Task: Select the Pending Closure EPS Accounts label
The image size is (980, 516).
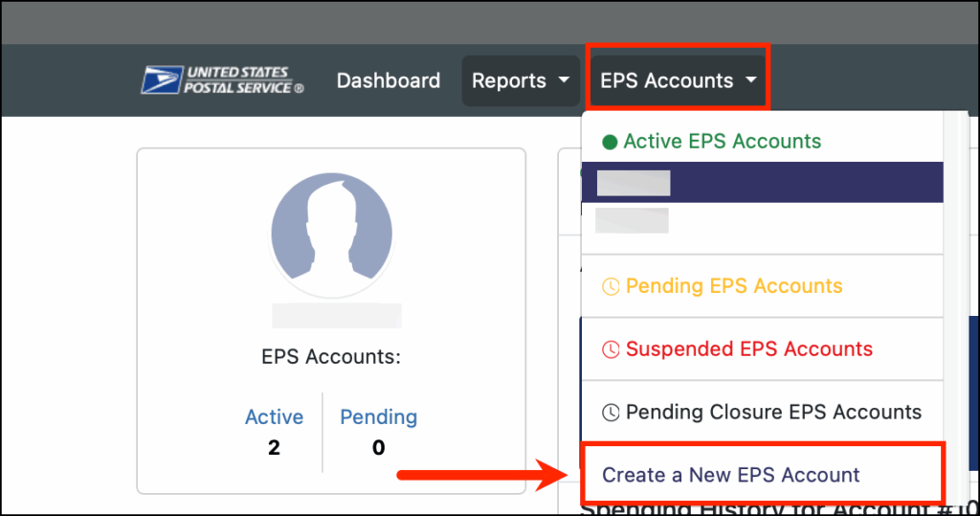Action: pyautogui.click(x=773, y=413)
